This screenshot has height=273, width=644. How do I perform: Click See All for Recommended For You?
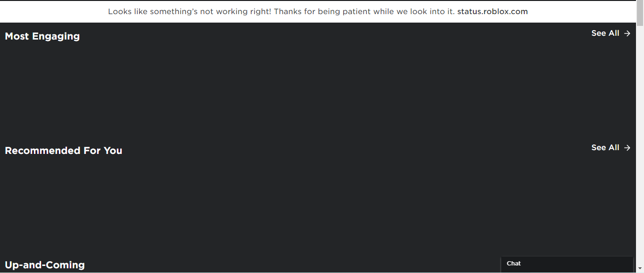pyautogui.click(x=605, y=148)
